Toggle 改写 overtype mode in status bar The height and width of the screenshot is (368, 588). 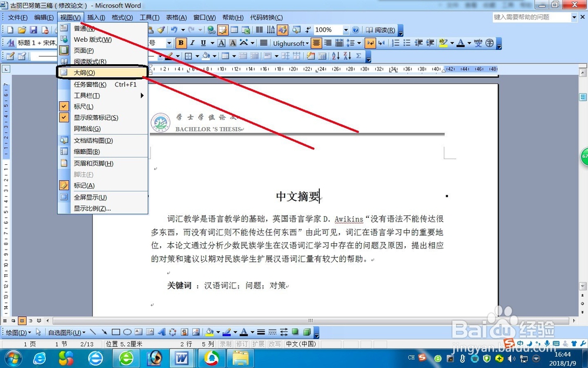[x=275, y=344]
